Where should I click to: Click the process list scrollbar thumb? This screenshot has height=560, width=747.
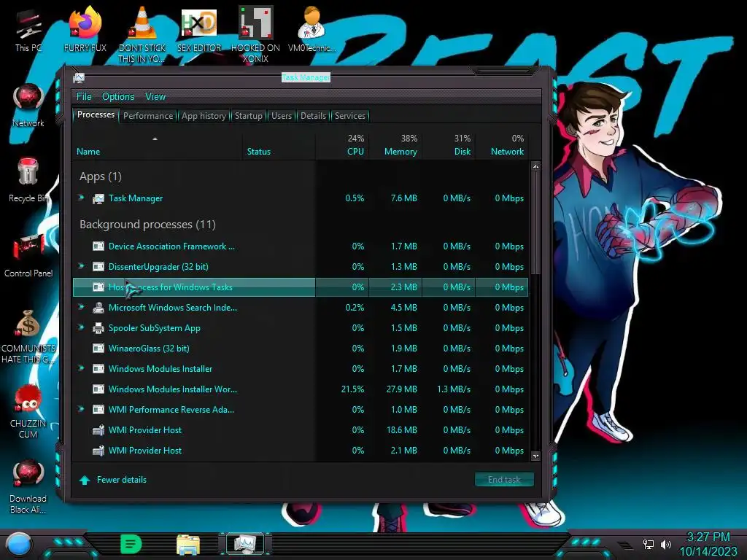pos(535,223)
